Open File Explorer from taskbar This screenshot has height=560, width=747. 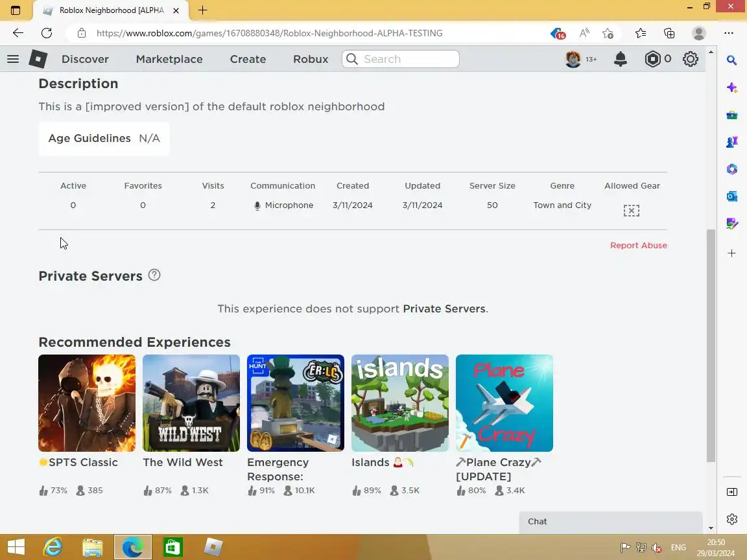click(x=93, y=547)
